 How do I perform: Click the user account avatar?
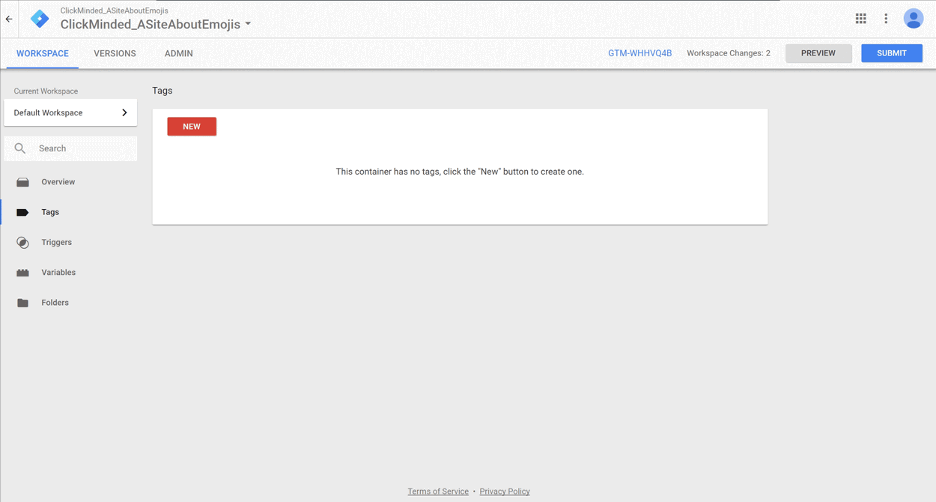[913, 19]
